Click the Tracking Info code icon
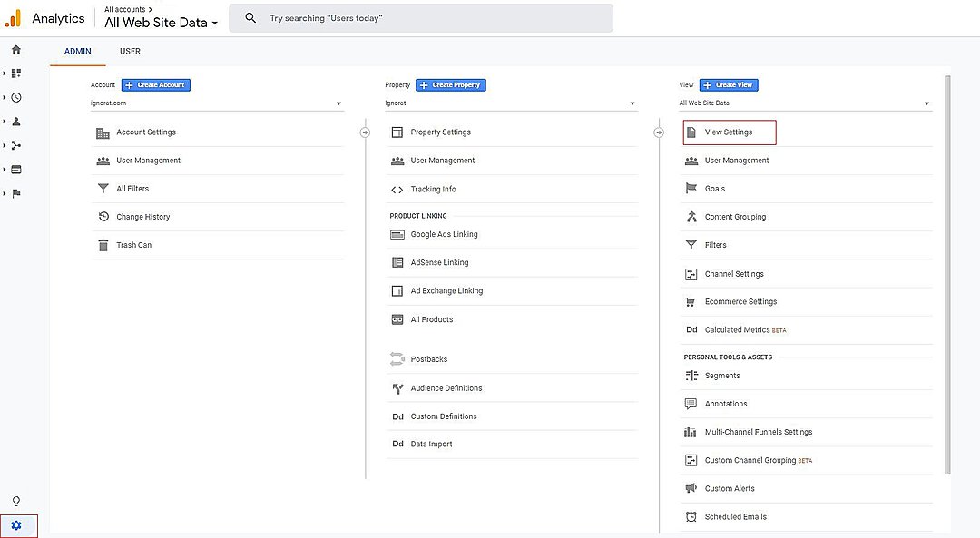Image resolution: width=980 pixels, height=538 pixels. tap(397, 190)
